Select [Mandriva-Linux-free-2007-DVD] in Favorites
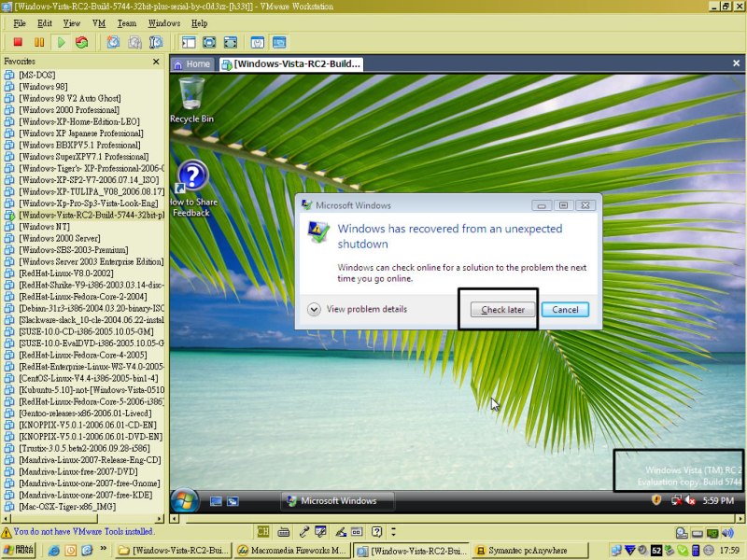Viewport: 747px width, 560px height. pyautogui.click(x=78, y=471)
